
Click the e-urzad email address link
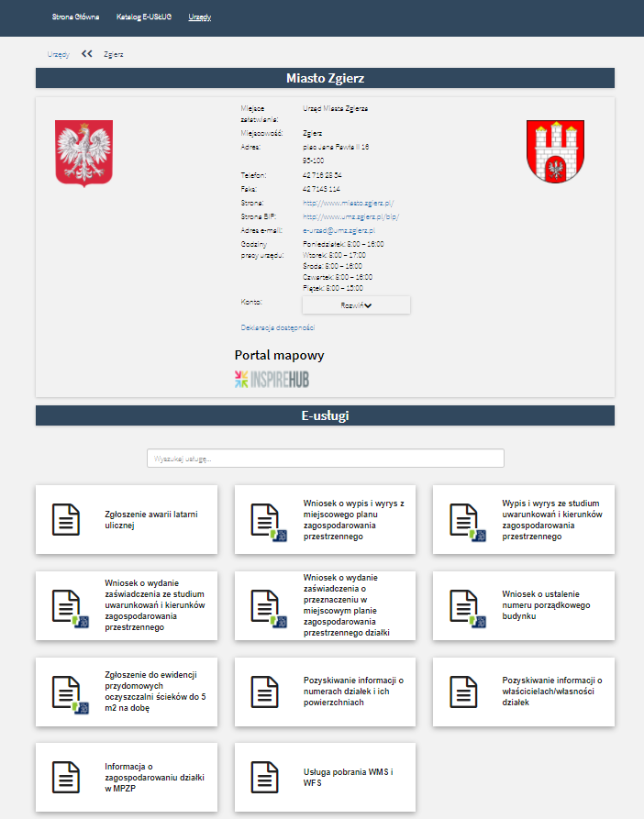[339, 230]
